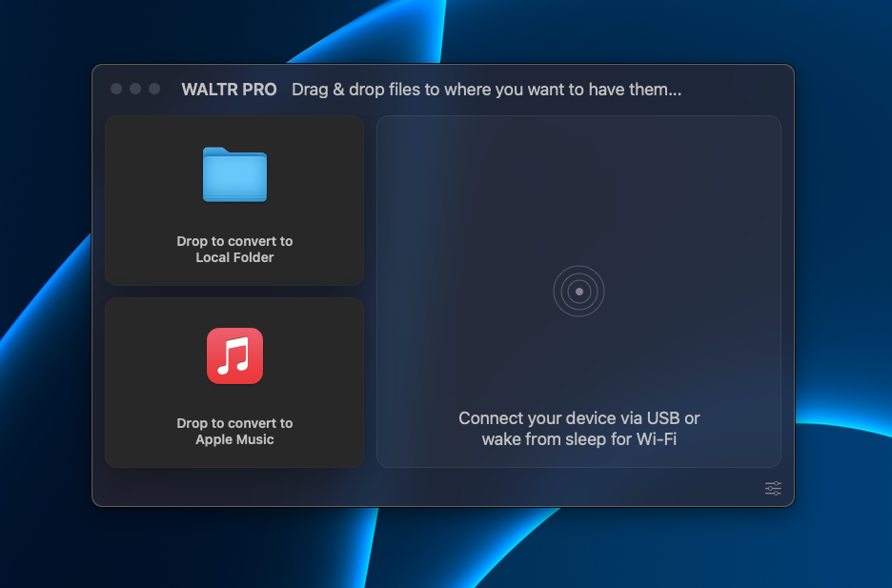Open settings via the sliders icon
The width and height of the screenshot is (892, 588).
[x=773, y=488]
